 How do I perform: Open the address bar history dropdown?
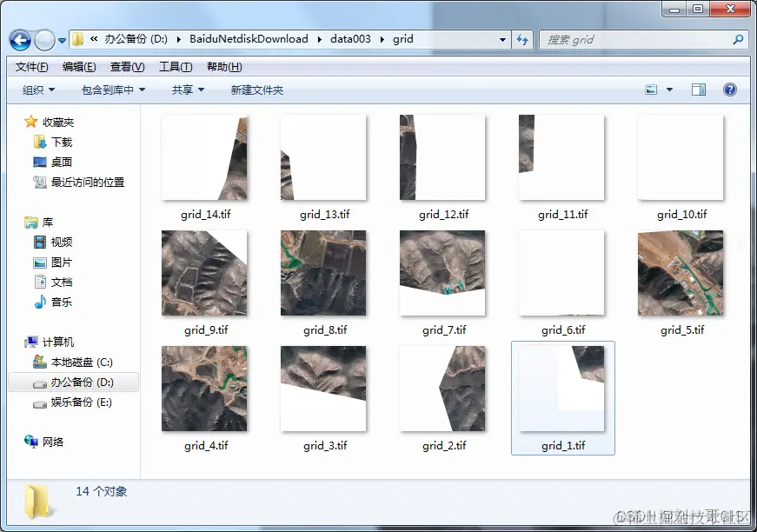pyautogui.click(x=502, y=39)
